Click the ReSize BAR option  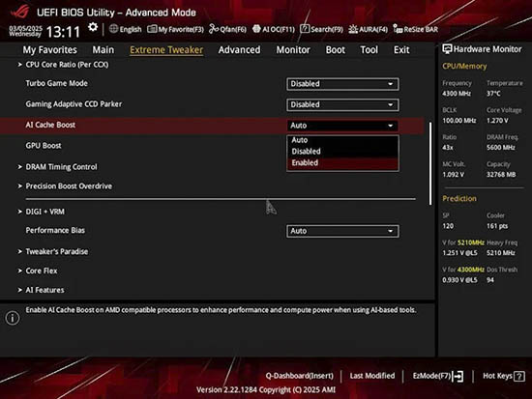[x=415, y=30]
